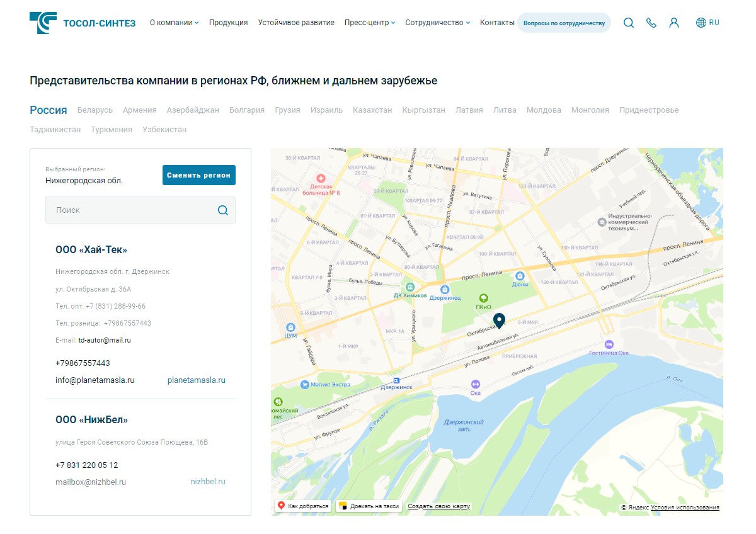756x534 pixels.
Task: Select Молдова country tab
Action: pyautogui.click(x=544, y=110)
